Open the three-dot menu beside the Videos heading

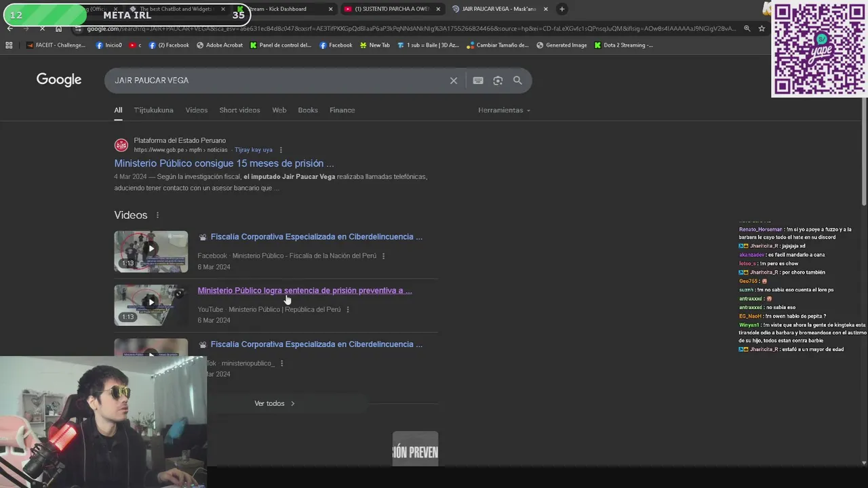[157, 216]
